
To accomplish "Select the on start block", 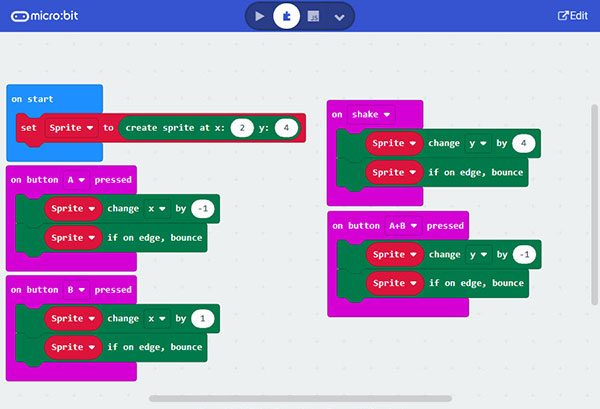I will 33,100.
